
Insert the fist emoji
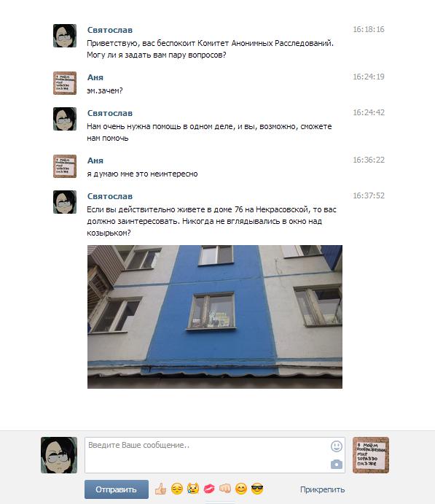(x=225, y=489)
